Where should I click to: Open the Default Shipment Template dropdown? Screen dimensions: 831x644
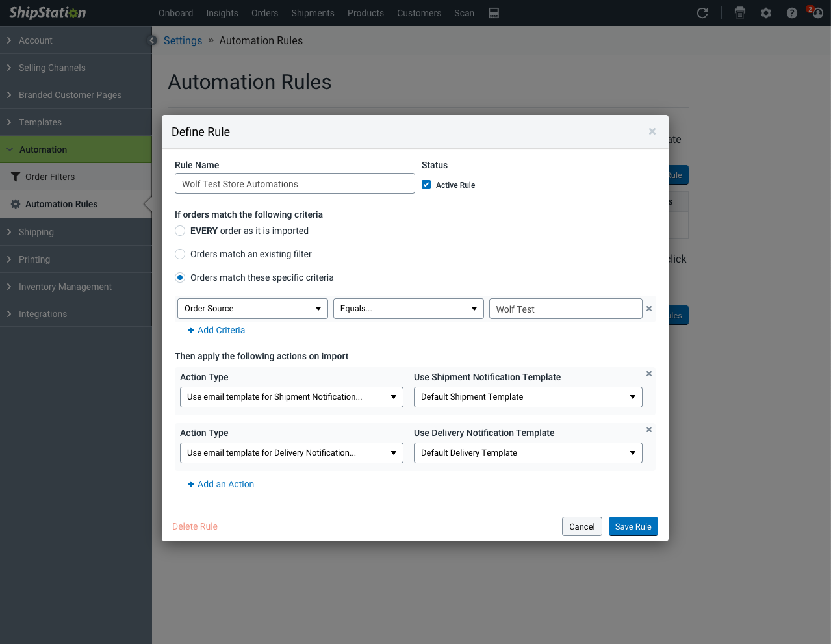point(528,396)
